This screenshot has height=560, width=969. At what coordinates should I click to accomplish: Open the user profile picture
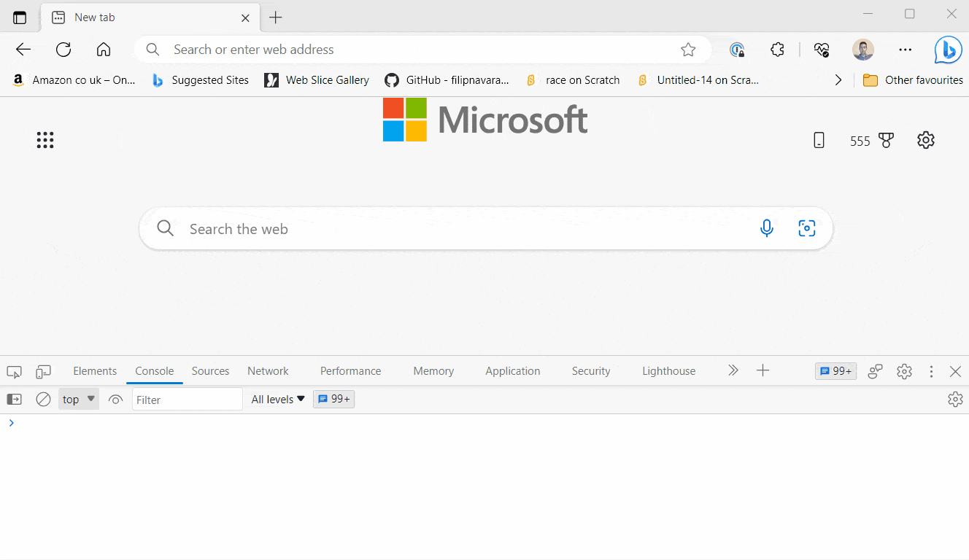coord(863,50)
